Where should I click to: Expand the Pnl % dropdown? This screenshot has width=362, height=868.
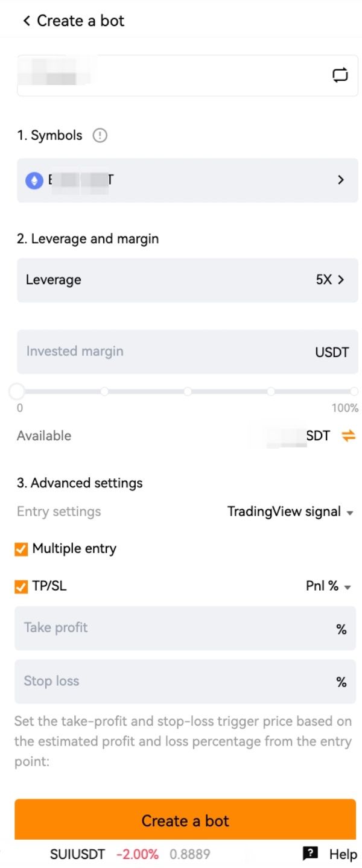tap(328, 586)
